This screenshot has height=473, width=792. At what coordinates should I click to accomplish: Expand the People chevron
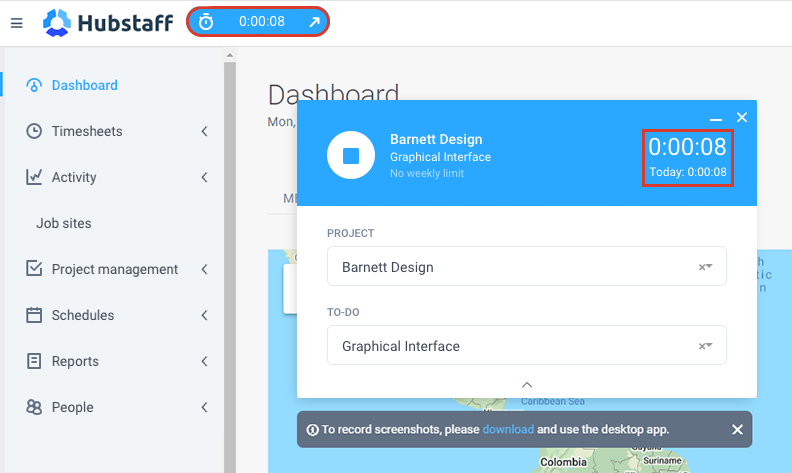[x=204, y=407]
